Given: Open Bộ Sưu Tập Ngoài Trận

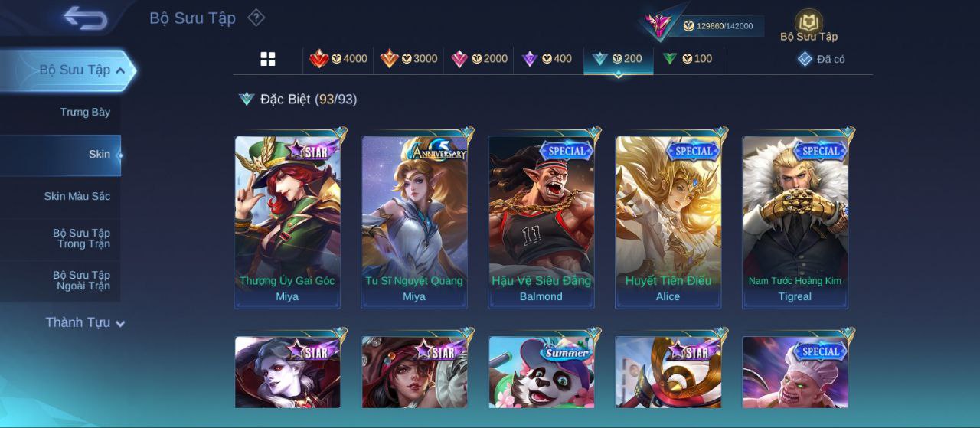Looking at the screenshot, I should [81, 280].
